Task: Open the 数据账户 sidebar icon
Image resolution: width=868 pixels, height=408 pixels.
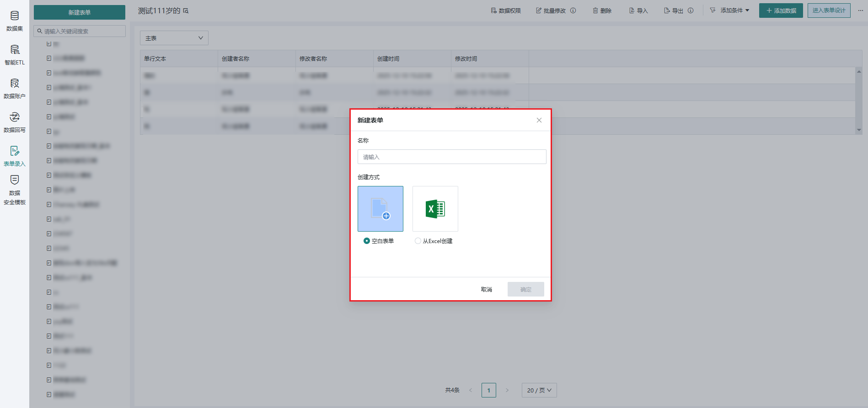Action: point(15,88)
